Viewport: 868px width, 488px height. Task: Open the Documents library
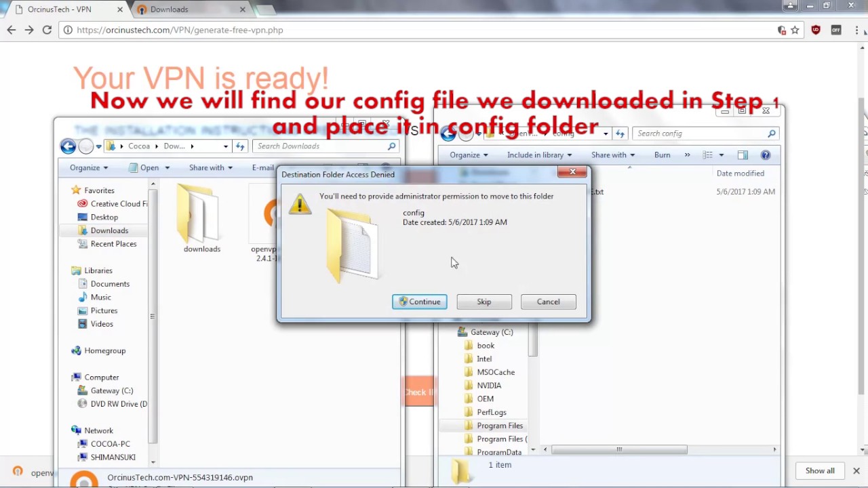(x=110, y=284)
